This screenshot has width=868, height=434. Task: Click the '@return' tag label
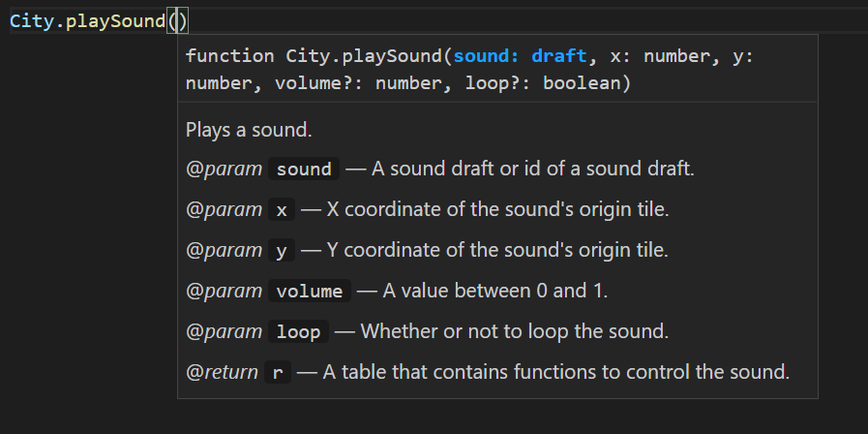click(222, 372)
